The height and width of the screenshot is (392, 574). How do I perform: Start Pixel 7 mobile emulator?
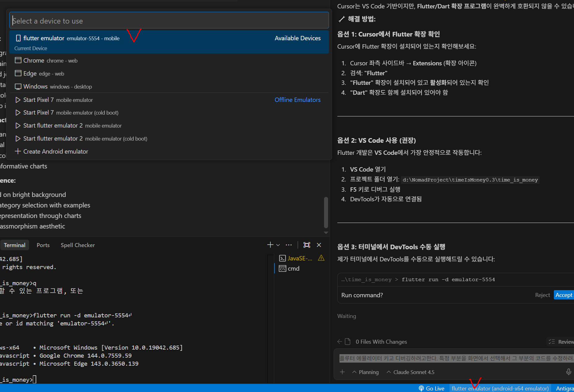click(169, 100)
